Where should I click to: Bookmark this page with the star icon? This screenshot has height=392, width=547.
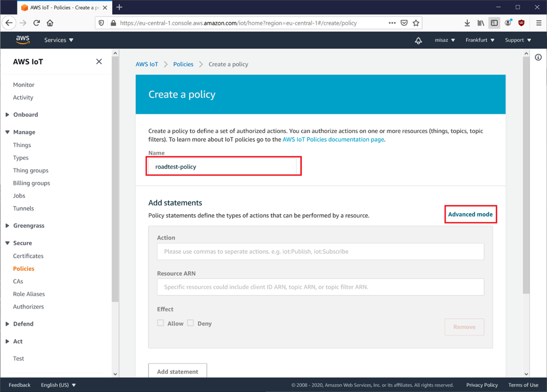[416, 23]
